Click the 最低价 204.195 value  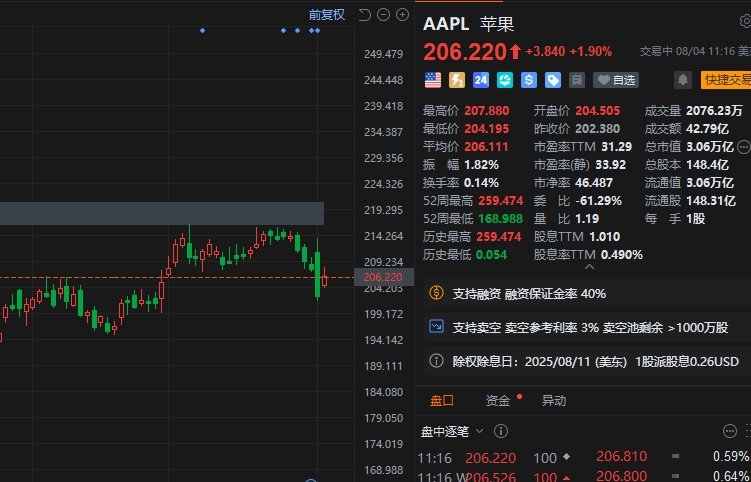pyautogui.click(x=487, y=128)
